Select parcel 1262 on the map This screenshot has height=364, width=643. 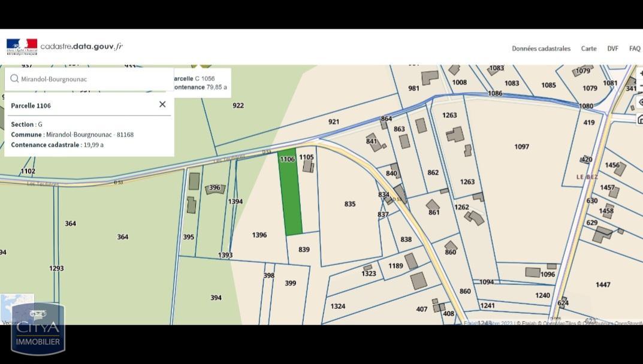461,207
